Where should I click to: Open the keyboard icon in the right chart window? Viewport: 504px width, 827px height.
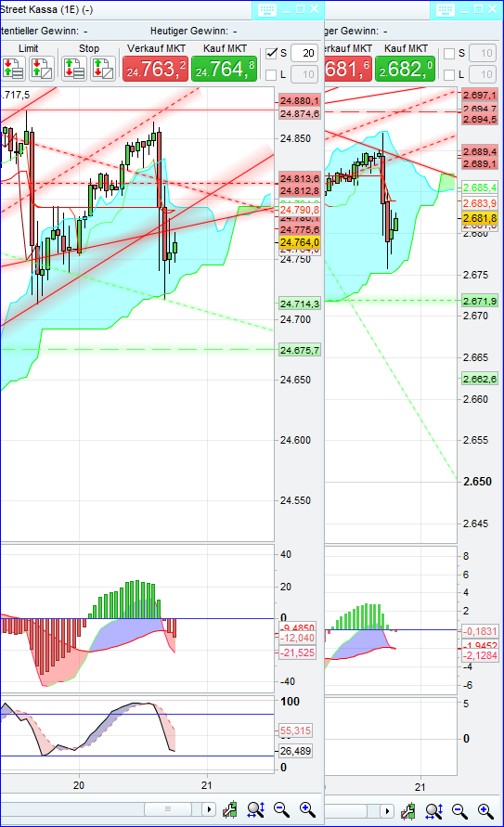[446, 9]
